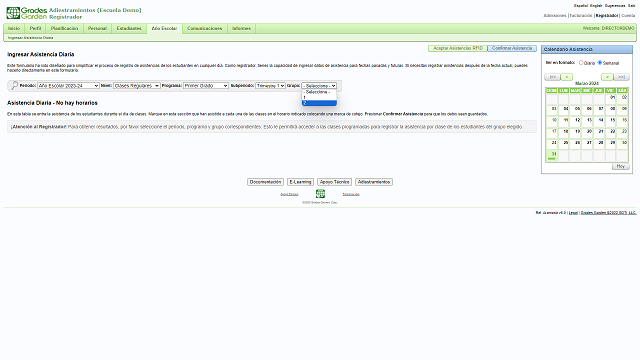This screenshot has width=640, height=360.
Task: Jump to last month with the >>| calendar button
Action: 622,77
